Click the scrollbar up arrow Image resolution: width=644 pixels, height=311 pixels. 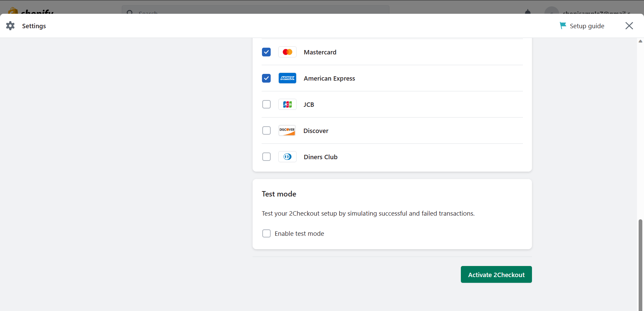(x=640, y=41)
